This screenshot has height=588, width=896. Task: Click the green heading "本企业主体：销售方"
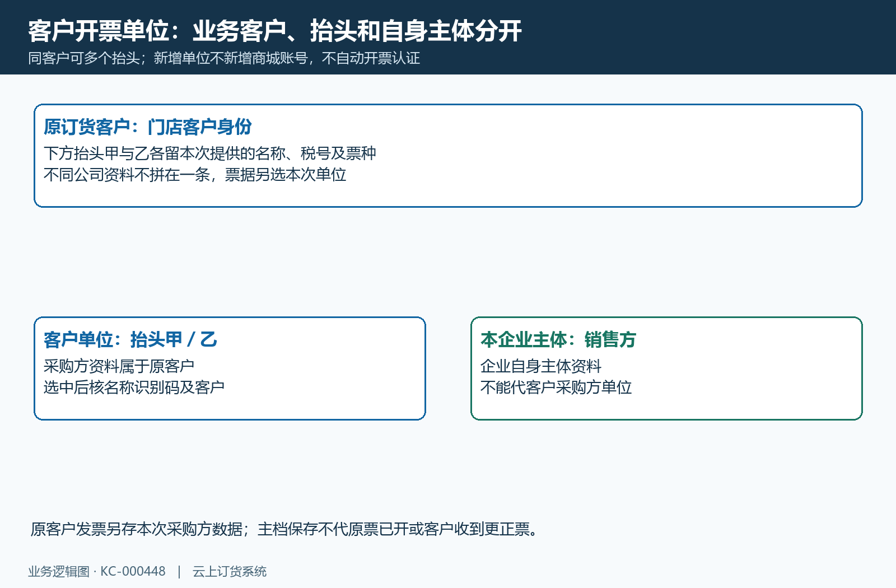[558, 340]
